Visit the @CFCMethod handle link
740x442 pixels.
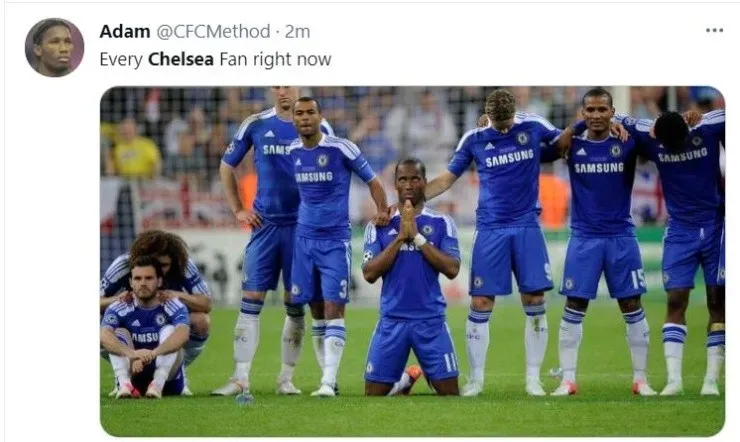[x=213, y=32]
